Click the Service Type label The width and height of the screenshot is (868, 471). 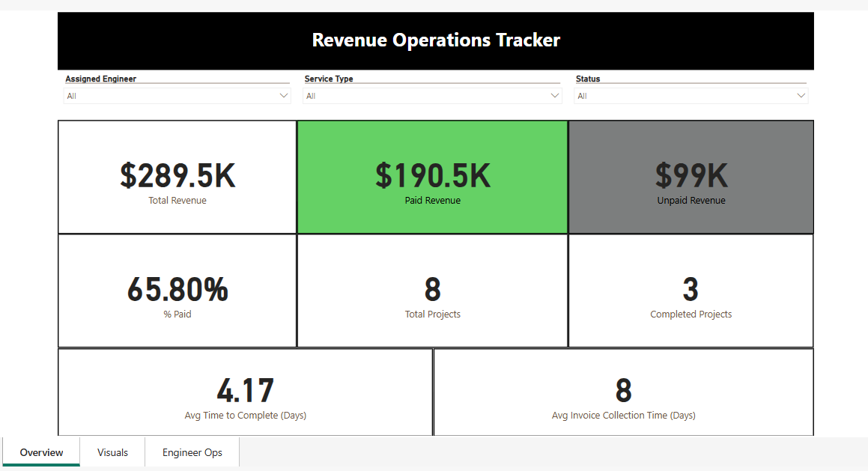[x=329, y=79]
